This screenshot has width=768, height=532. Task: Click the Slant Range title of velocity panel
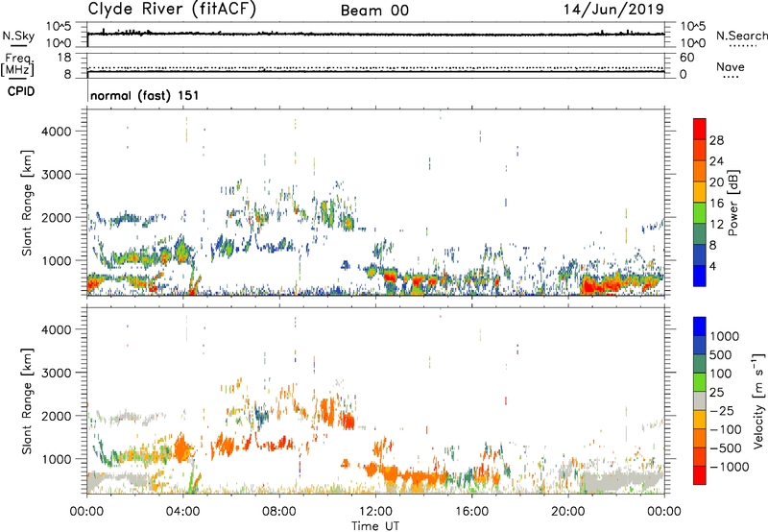coord(27,400)
